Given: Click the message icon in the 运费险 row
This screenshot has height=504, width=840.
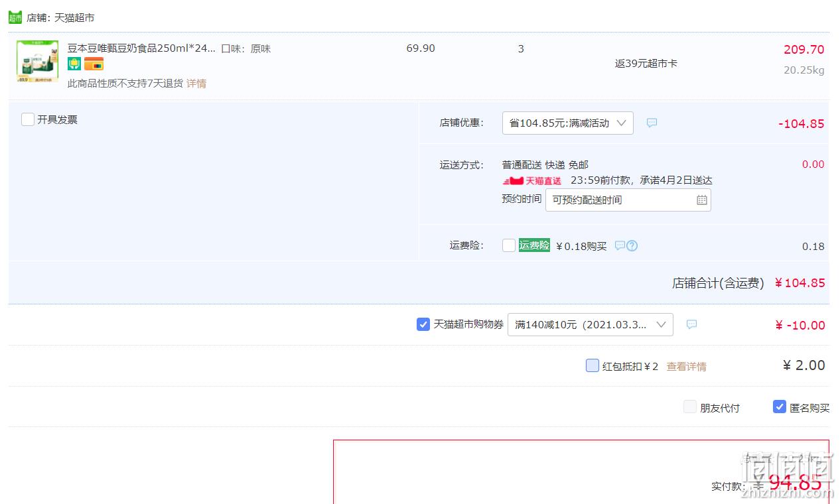Looking at the screenshot, I should [620, 245].
